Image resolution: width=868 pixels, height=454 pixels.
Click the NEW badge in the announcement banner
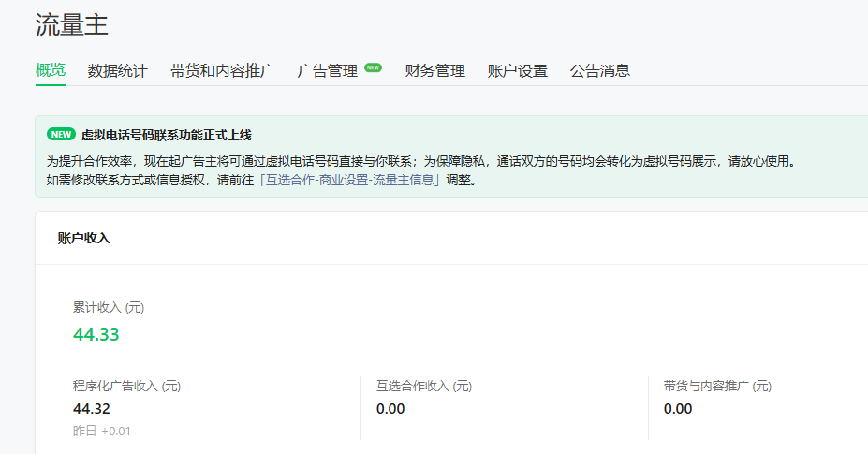click(x=61, y=135)
